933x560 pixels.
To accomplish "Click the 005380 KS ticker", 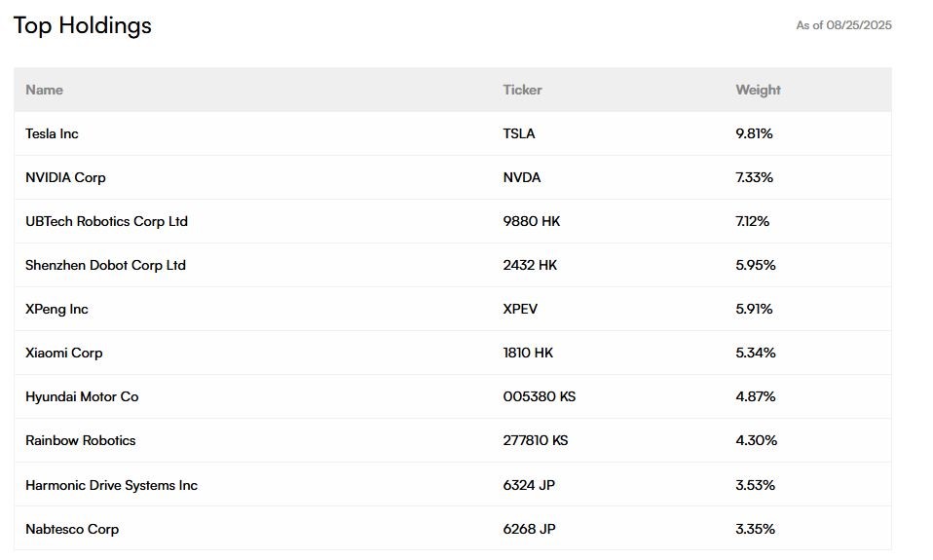I will [540, 396].
